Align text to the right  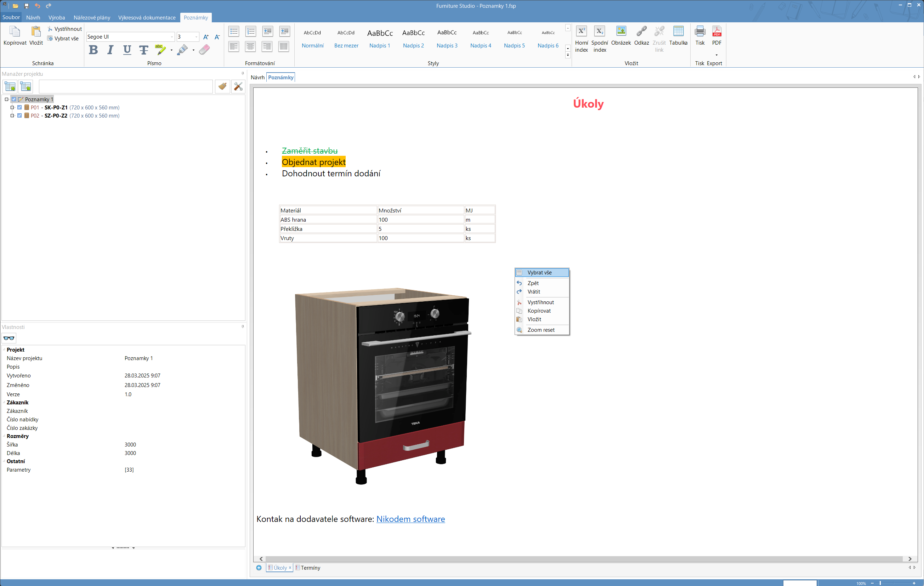[267, 46]
